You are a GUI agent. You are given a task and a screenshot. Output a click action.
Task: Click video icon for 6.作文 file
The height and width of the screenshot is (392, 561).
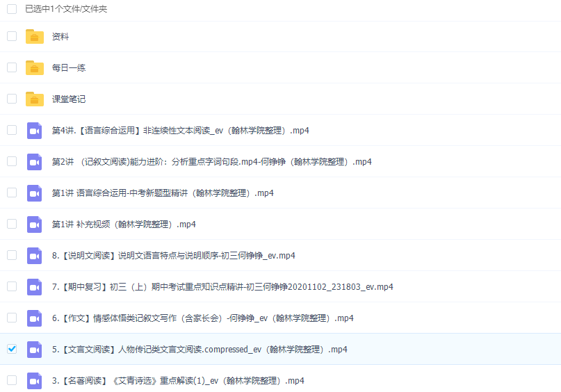34,318
